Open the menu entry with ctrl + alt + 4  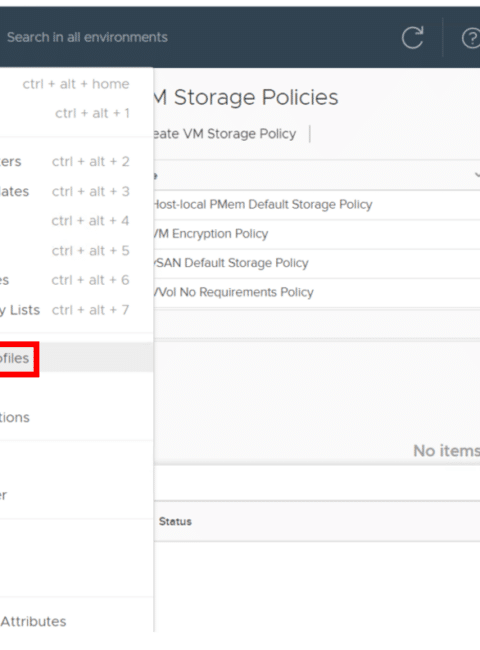click(x=77, y=221)
